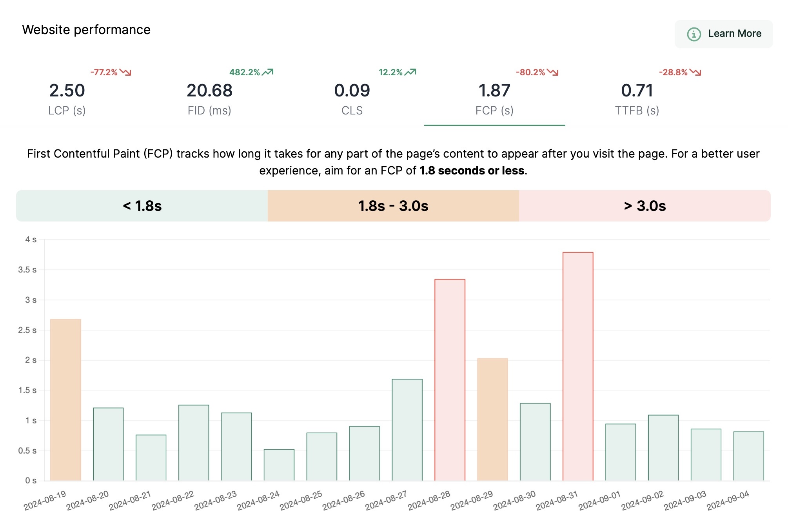The image size is (788, 532).
Task: Click the '2.5 s' y-axis label
Action: click(27, 330)
